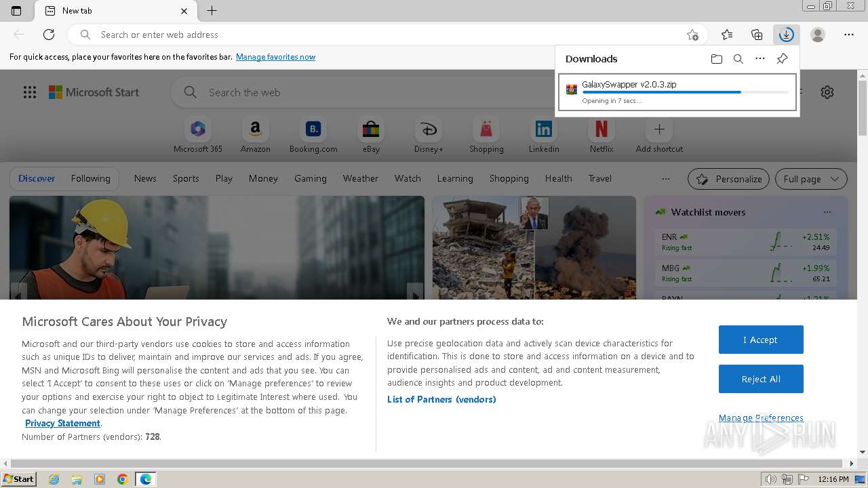Open List of Partners (vendors) link
The image size is (868, 488).
pos(441,399)
